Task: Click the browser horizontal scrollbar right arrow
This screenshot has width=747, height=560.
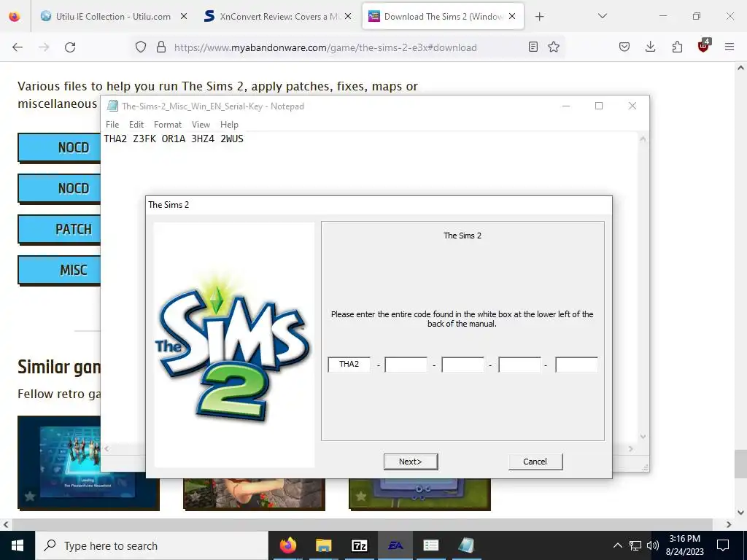Action: coord(729,524)
